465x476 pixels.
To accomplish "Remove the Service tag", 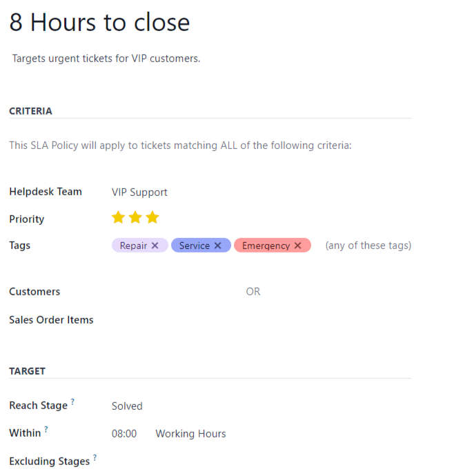I will pyautogui.click(x=218, y=246).
